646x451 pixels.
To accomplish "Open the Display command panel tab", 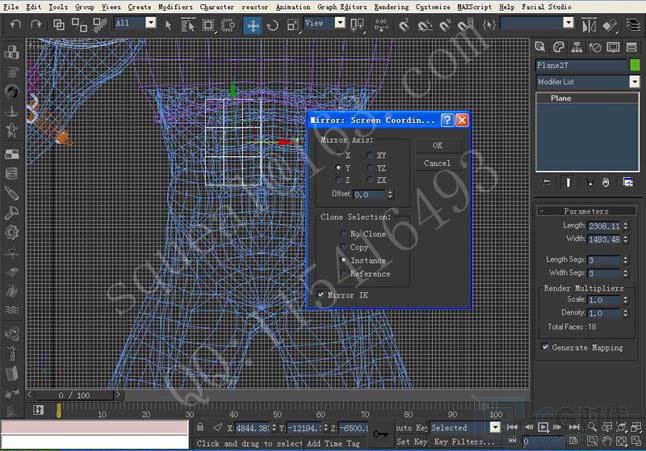I will 613,47.
